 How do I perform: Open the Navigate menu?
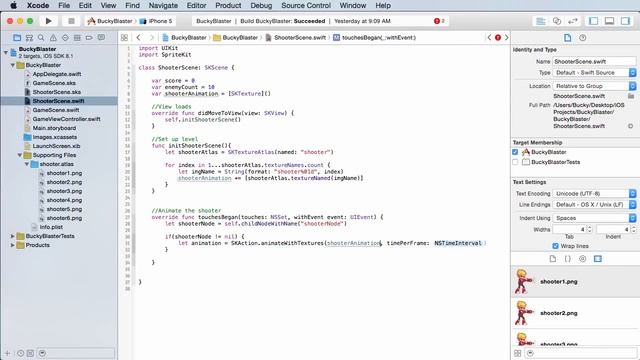pyautogui.click(x=163, y=5)
